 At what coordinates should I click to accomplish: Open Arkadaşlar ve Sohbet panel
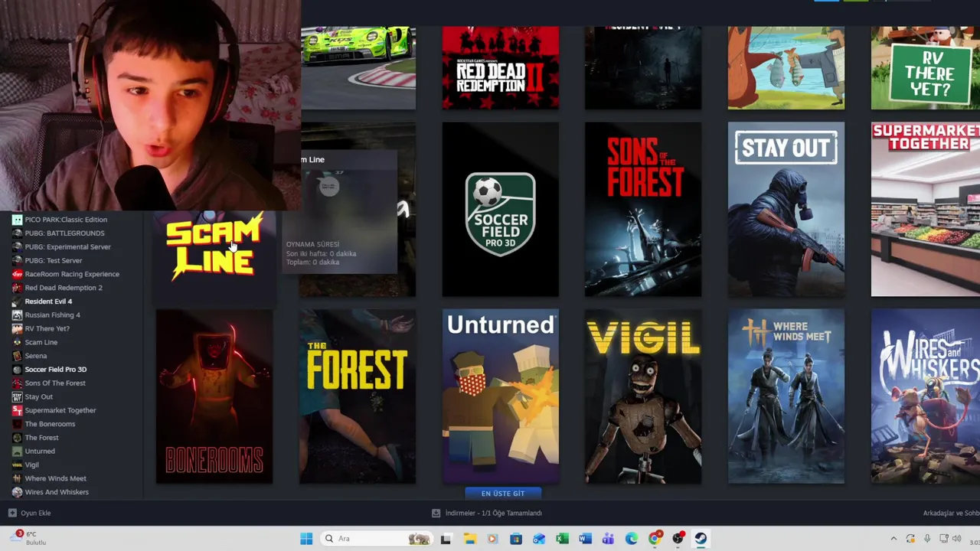tap(951, 513)
